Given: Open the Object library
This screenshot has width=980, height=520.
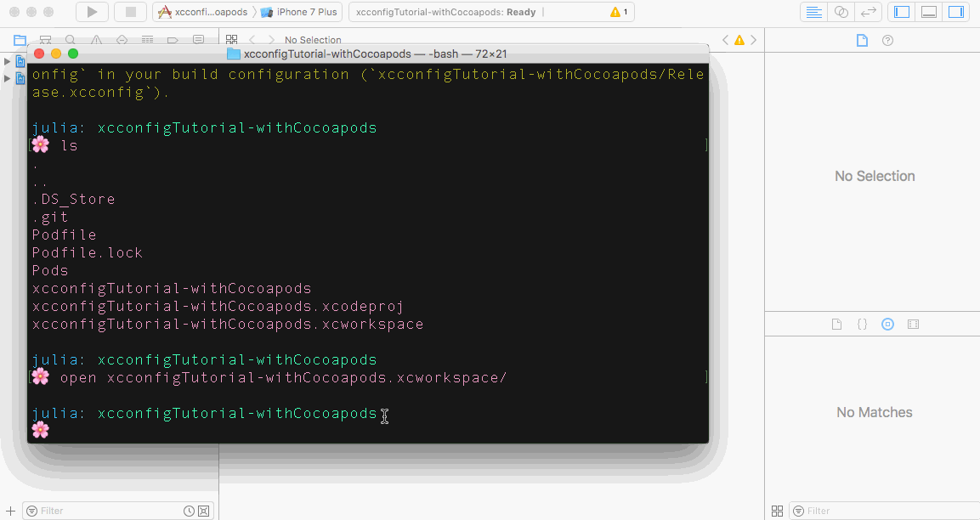Looking at the screenshot, I should pos(887,324).
